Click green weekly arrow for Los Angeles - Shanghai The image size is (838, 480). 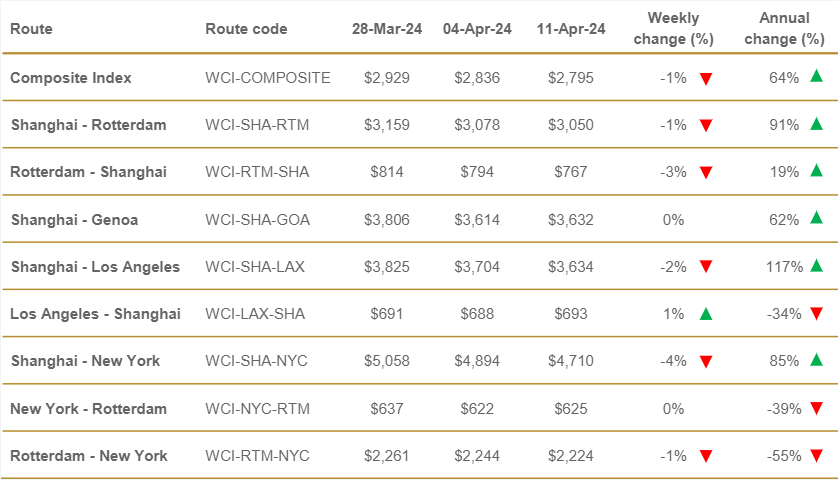click(x=706, y=313)
